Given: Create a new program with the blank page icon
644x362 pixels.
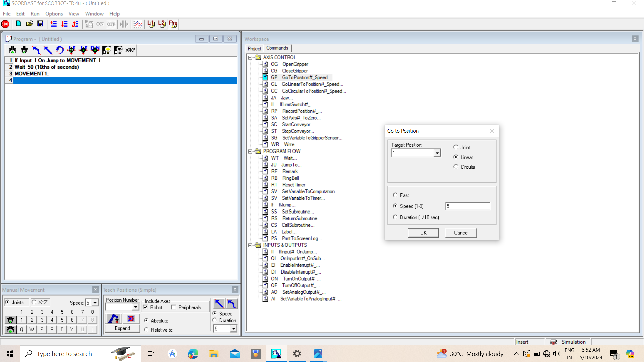Looking at the screenshot, I should (x=19, y=24).
